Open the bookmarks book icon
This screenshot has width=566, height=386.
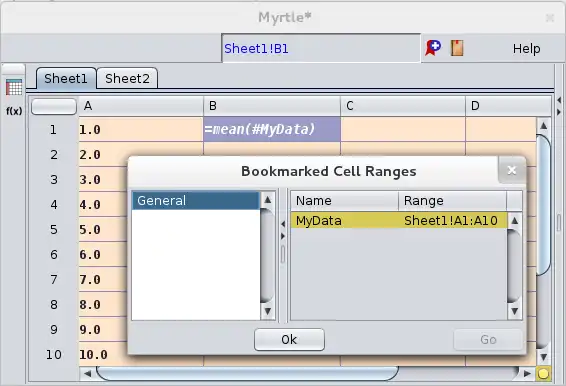click(x=457, y=48)
